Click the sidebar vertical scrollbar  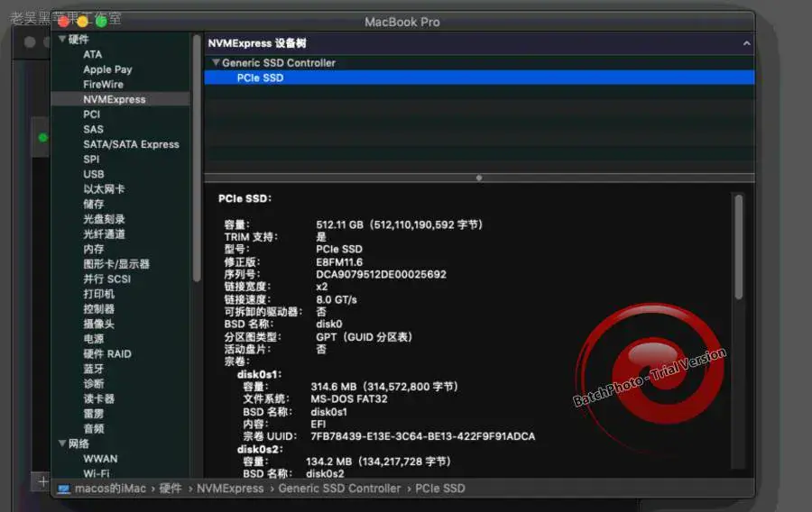(197, 158)
